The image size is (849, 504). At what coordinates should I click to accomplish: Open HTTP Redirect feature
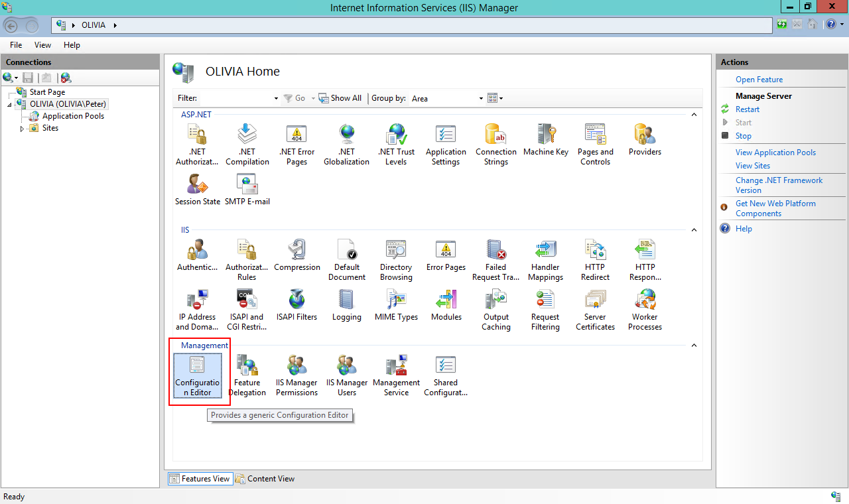tap(595, 260)
